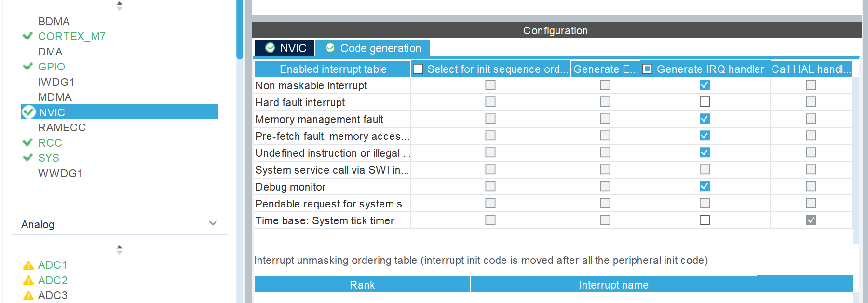The width and height of the screenshot is (868, 303).
Task: Click the yellow warning icon beside ADC2
Action: coord(28,280)
